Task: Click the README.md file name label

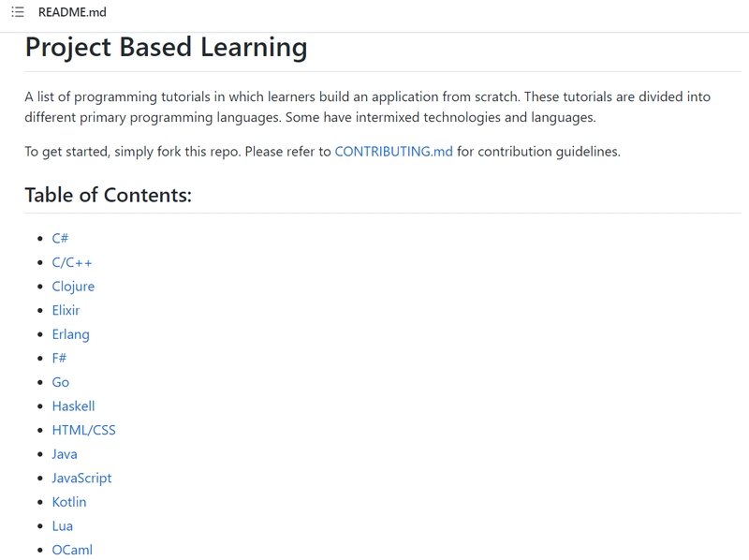Action: (x=72, y=12)
